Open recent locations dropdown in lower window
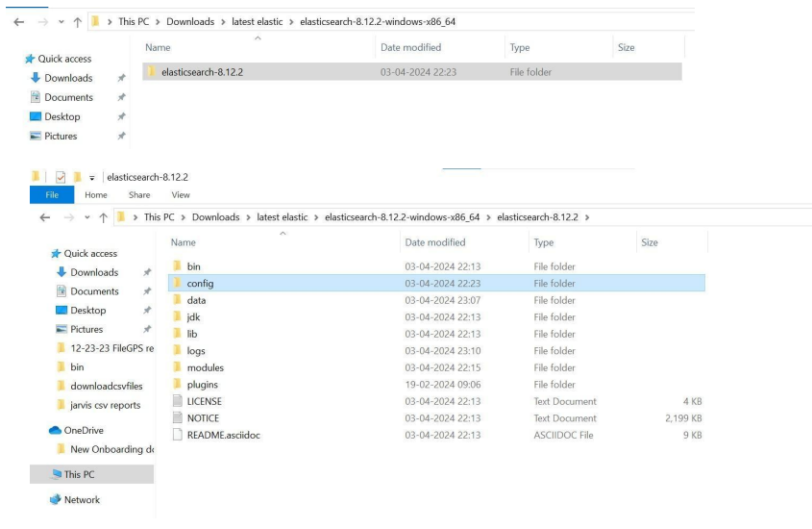The width and height of the screenshot is (812, 529). [87, 217]
